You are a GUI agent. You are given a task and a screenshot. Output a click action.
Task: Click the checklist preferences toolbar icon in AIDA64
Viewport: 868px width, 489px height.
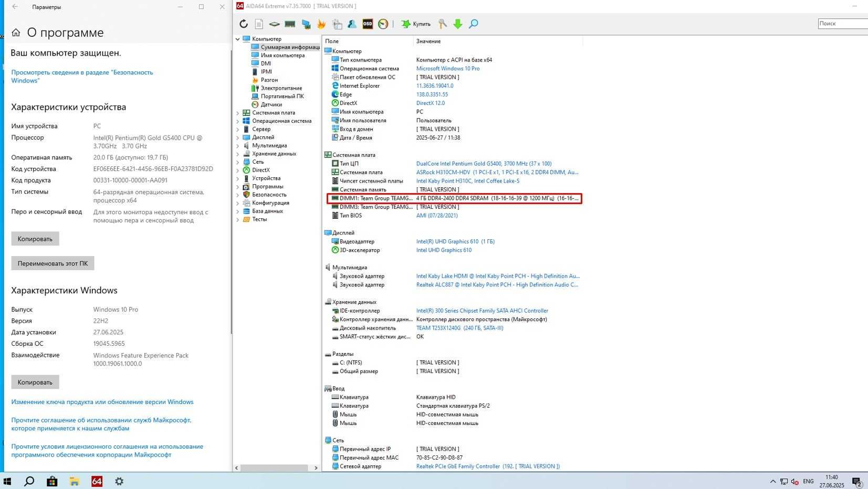(337, 24)
